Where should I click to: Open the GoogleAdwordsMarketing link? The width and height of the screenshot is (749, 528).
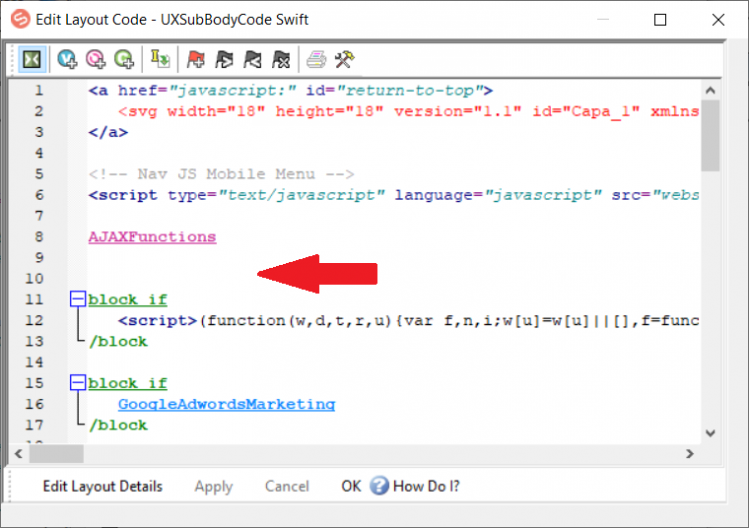(226, 404)
